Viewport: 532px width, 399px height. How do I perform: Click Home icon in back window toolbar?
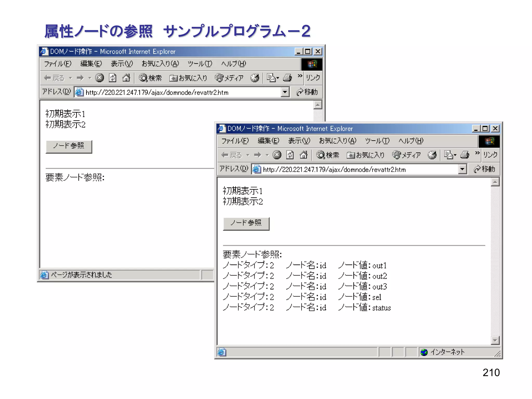(126, 78)
